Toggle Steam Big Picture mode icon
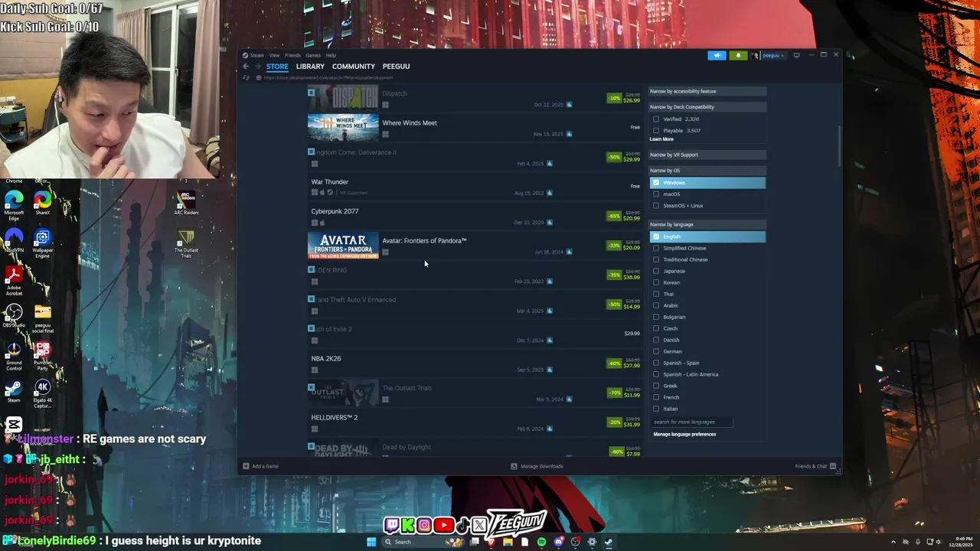 point(796,55)
